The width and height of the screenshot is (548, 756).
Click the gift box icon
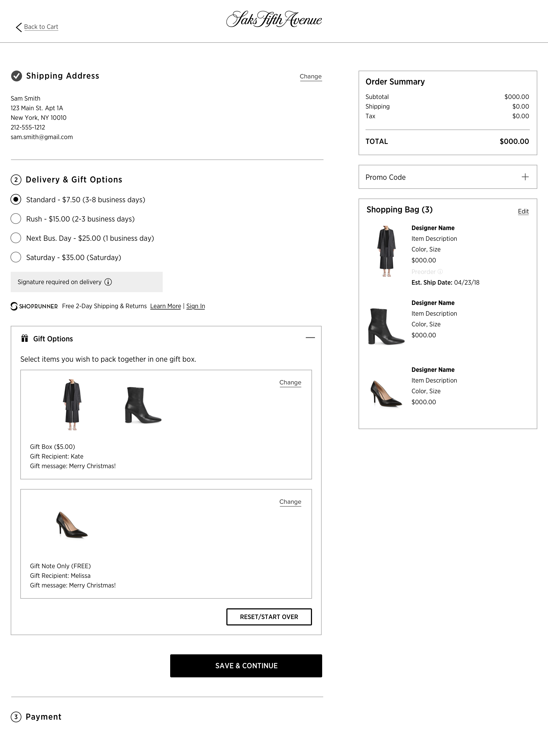(x=25, y=339)
